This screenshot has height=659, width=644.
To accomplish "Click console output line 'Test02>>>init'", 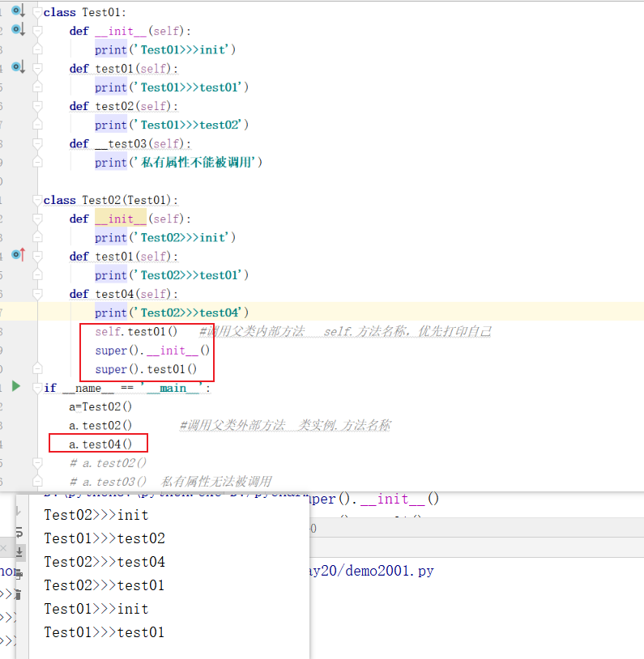I will (96, 515).
